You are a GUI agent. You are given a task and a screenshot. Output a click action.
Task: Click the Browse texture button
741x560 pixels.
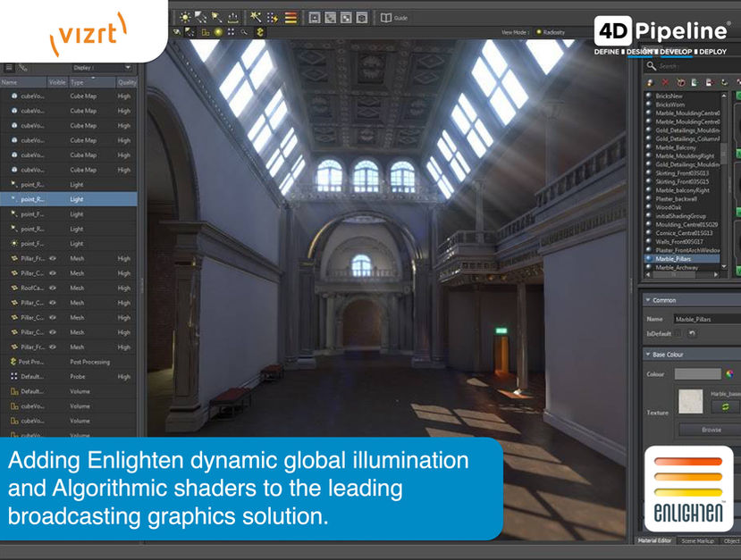pos(711,430)
